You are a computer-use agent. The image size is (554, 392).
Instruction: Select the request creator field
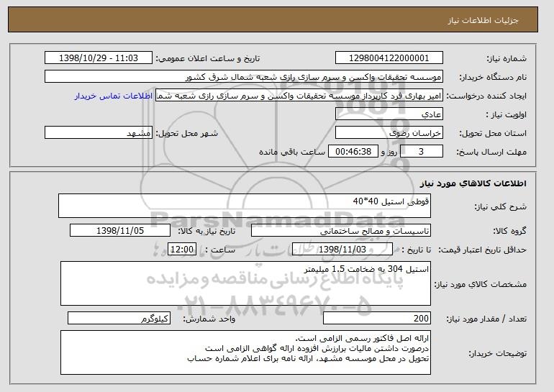tap(299, 96)
